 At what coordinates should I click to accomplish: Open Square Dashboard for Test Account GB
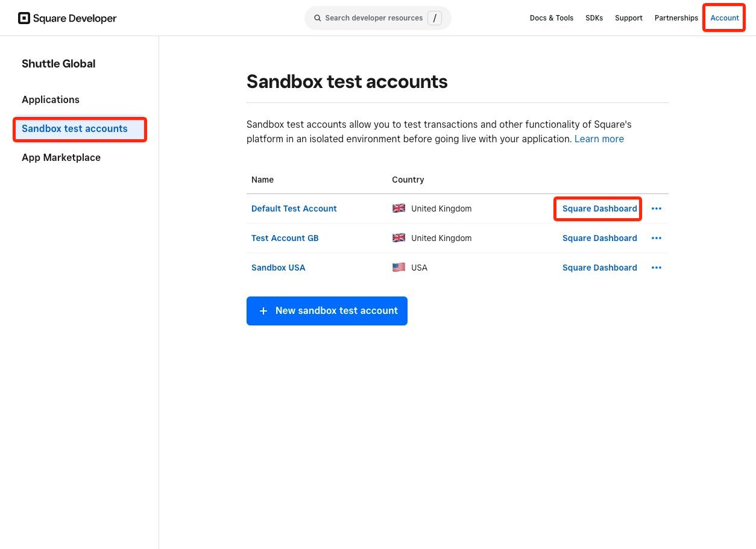pyautogui.click(x=599, y=238)
